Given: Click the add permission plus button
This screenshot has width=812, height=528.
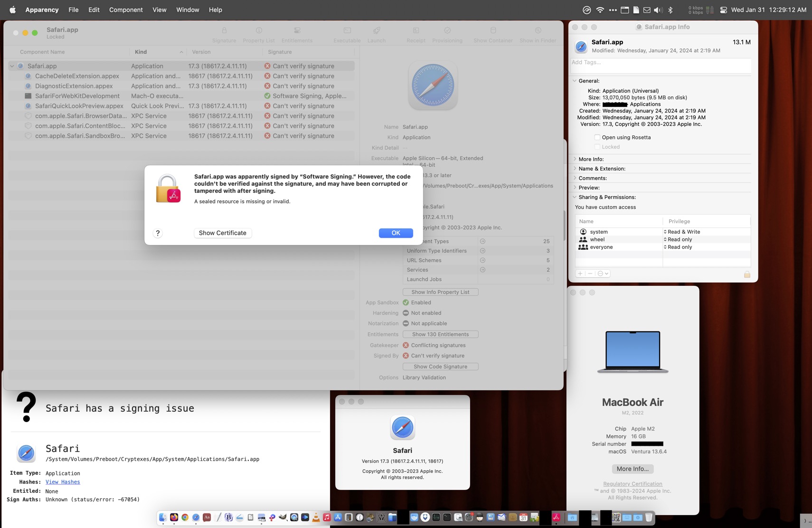Looking at the screenshot, I should click(x=580, y=273).
